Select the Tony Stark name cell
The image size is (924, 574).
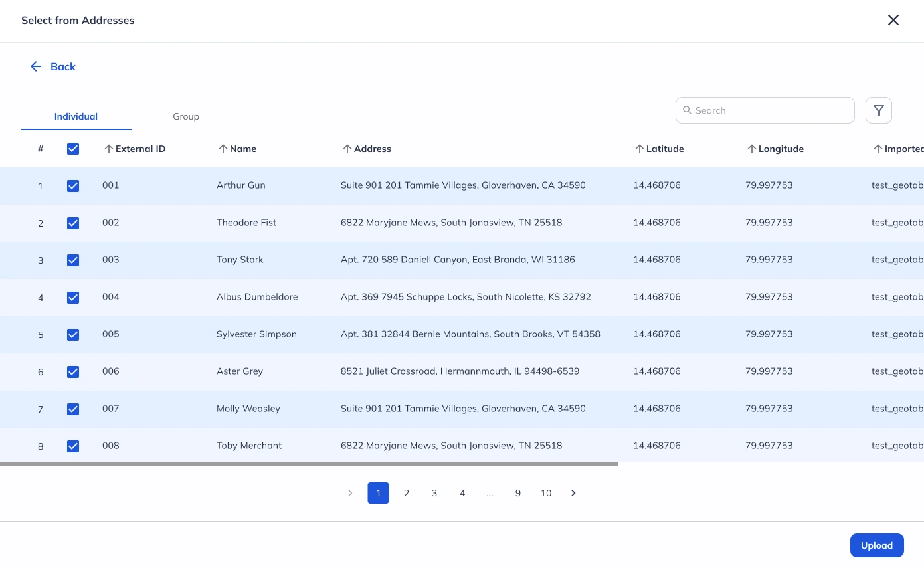240,260
